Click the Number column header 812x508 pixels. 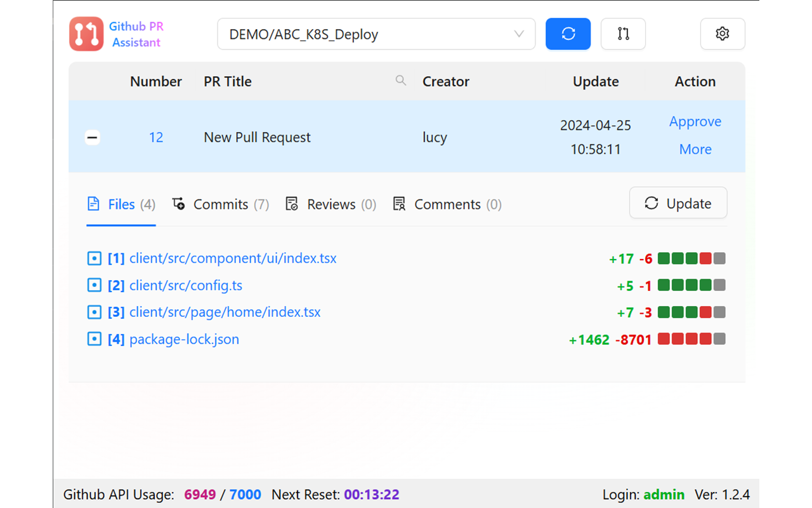[156, 81]
